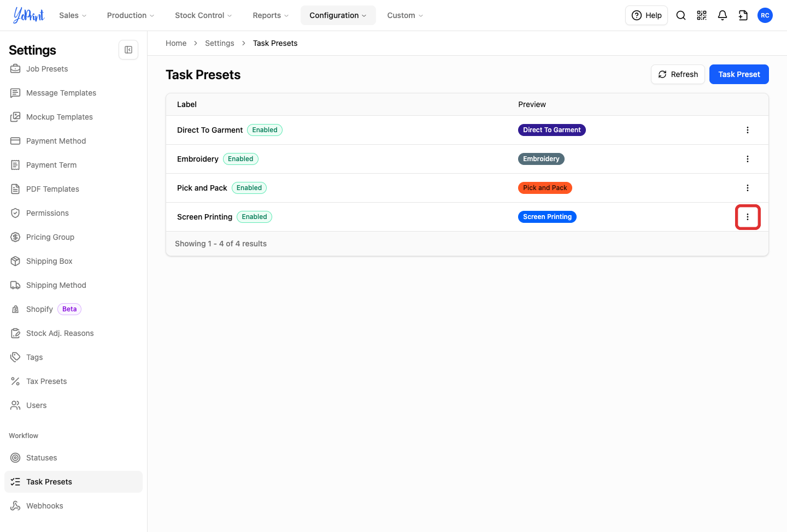Screen dimensions: 787x532
Task: Open the notifications bell
Action: pos(723,15)
